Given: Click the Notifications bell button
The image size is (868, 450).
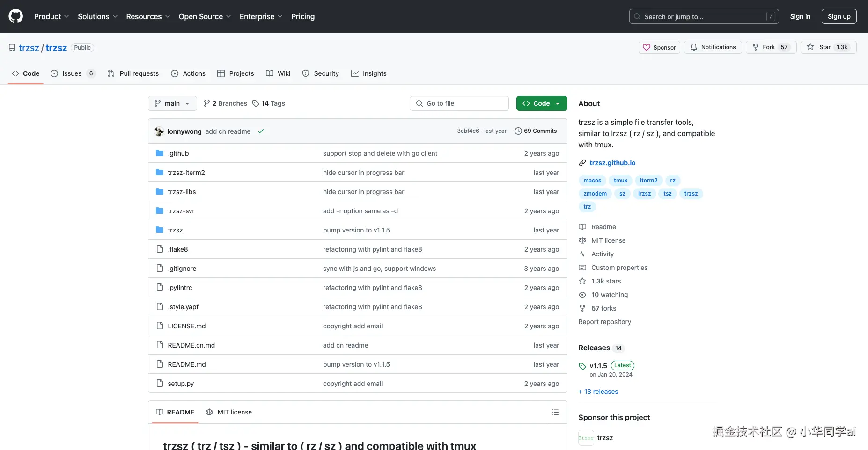Looking at the screenshot, I should point(713,47).
